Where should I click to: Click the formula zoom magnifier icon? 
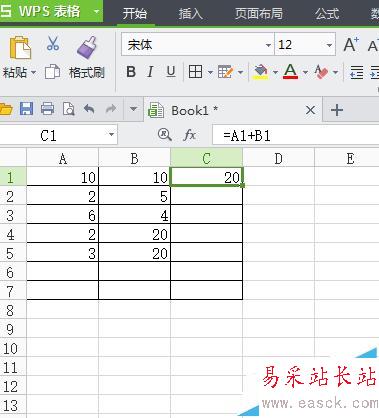(x=164, y=135)
